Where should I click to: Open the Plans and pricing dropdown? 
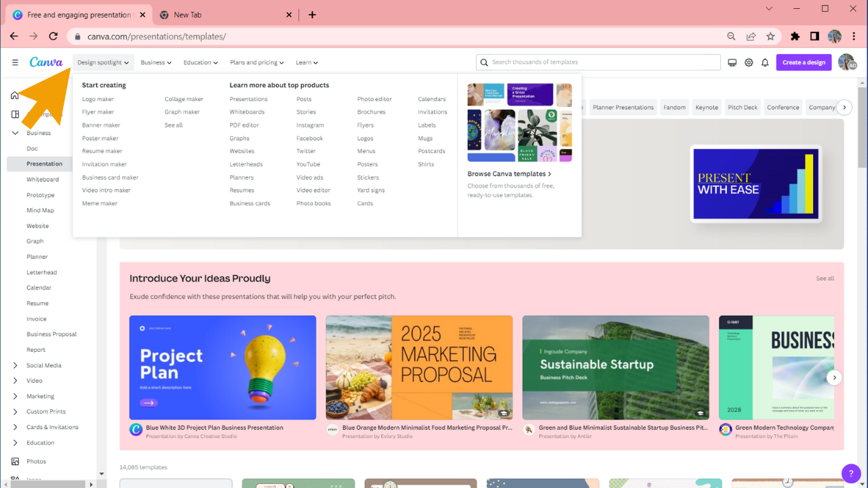[x=257, y=62]
